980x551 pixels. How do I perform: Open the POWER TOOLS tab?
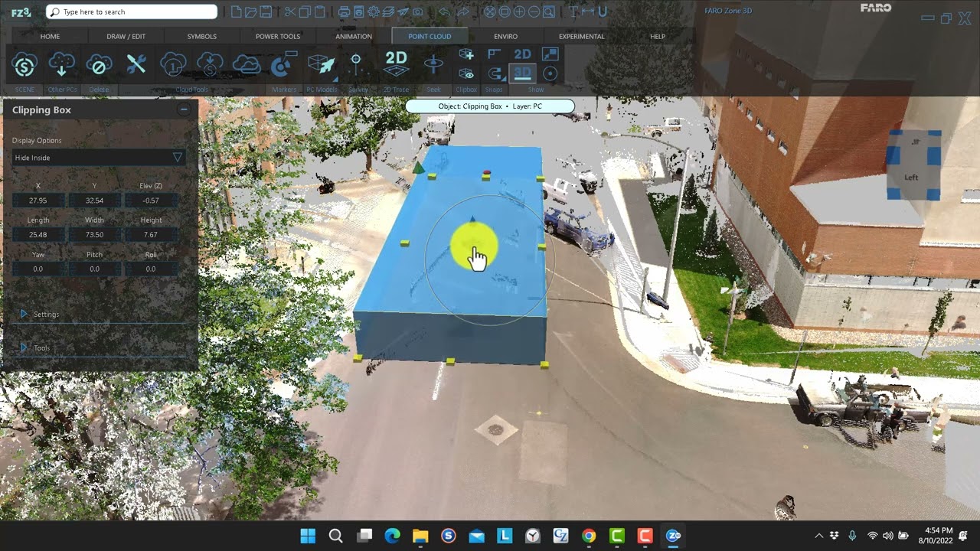[278, 36]
